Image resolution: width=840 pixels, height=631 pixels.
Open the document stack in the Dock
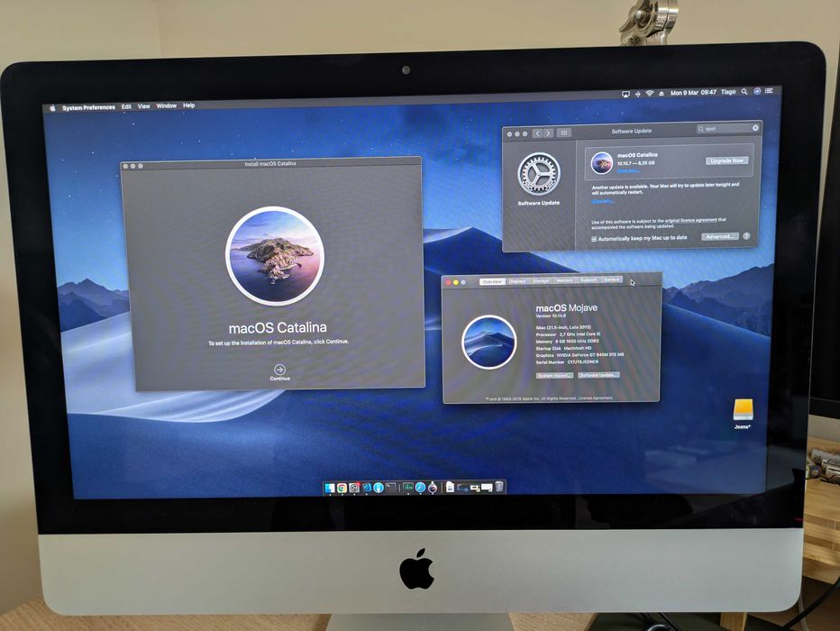point(450,487)
